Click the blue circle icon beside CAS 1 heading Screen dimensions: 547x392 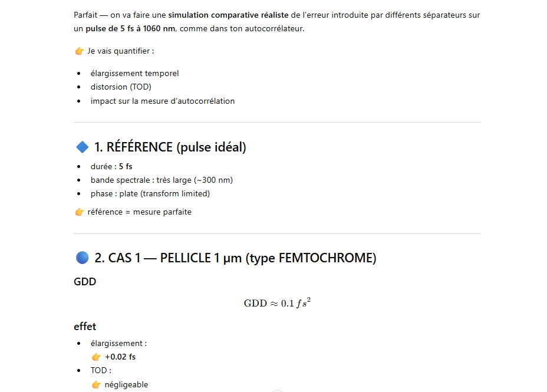tap(83, 258)
